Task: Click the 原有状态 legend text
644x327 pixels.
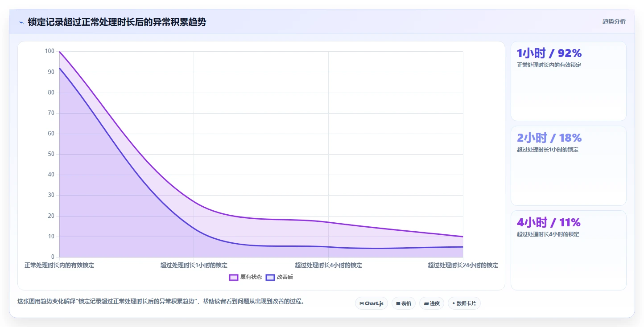Action: (x=251, y=277)
